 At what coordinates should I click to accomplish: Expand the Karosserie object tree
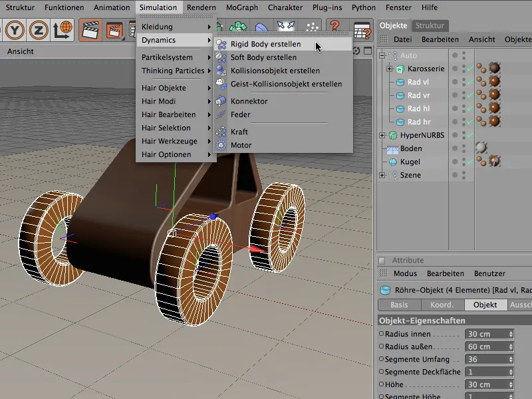389,68
